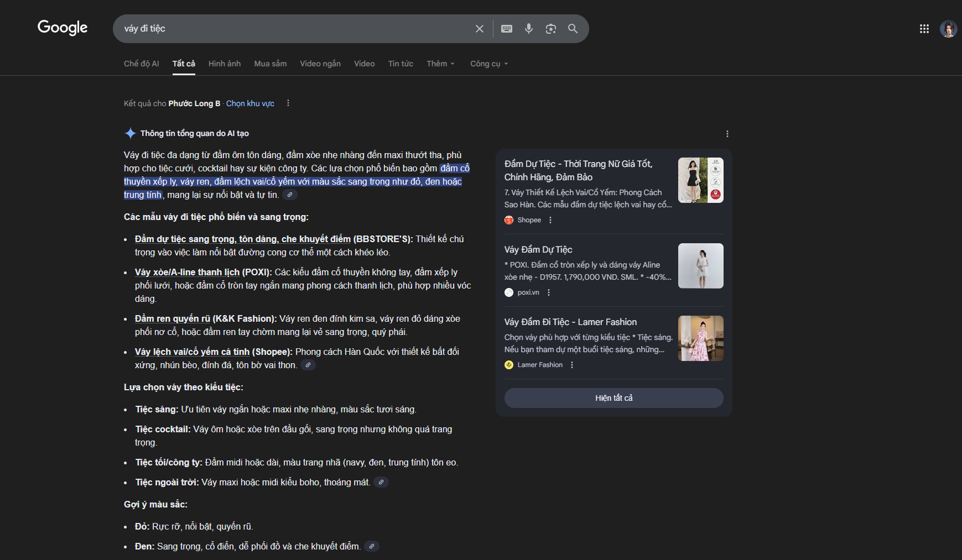Viewport: 962px width, 560px height.
Task: Switch to the Hình ảnh tab
Action: point(224,64)
